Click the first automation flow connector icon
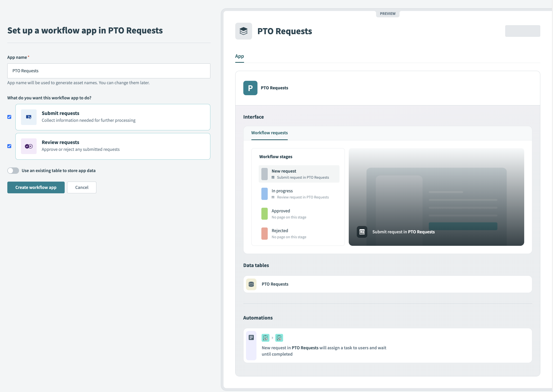The image size is (553, 392). pos(265,338)
